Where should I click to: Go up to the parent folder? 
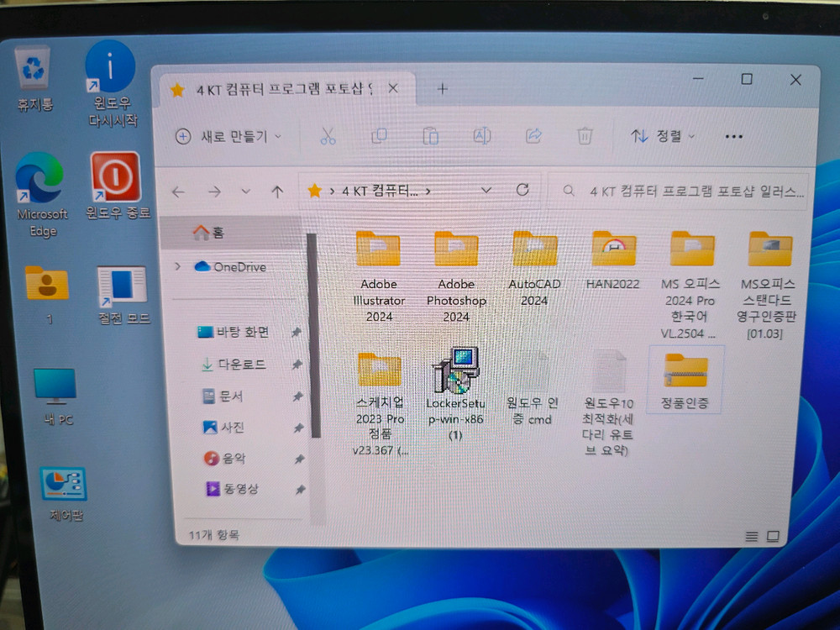[x=277, y=191]
